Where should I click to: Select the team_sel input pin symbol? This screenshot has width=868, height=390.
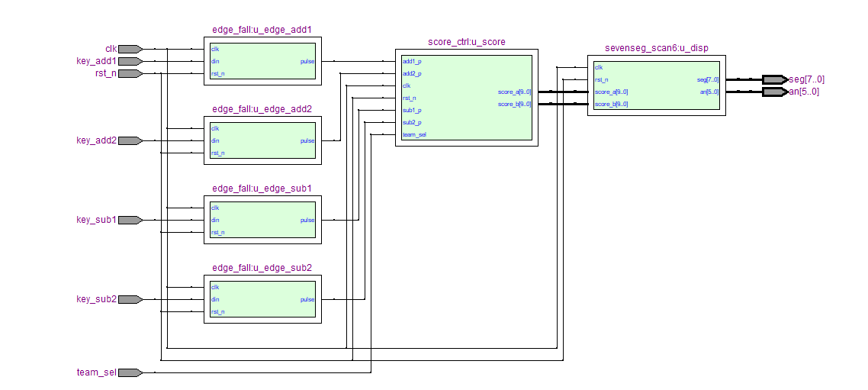click(x=130, y=372)
